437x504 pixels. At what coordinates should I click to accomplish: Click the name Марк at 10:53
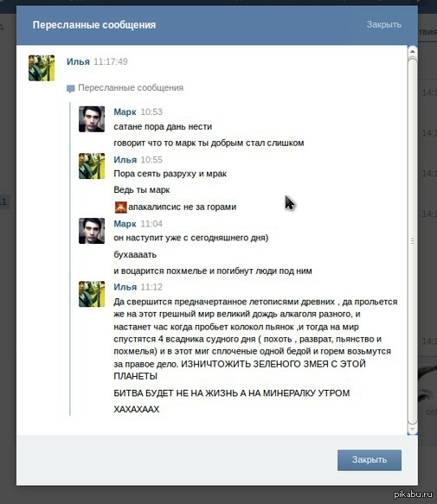[x=125, y=112]
